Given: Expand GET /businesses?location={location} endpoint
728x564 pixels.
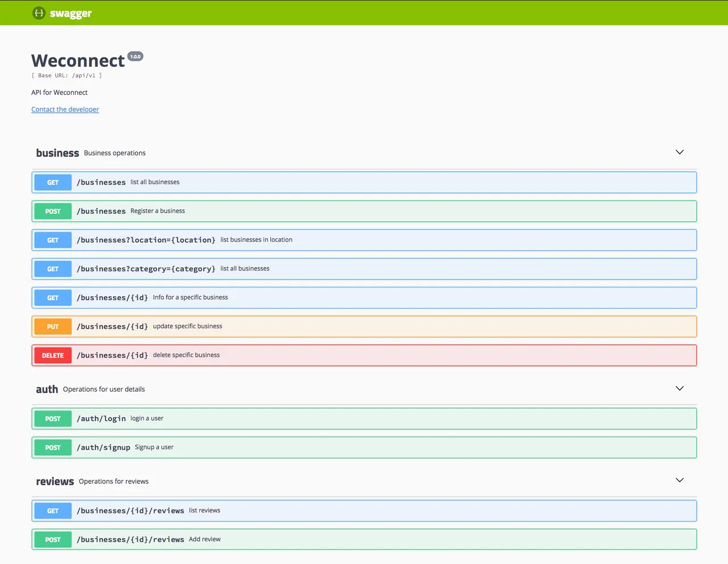Looking at the screenshot, I should (x=364, y=240).
